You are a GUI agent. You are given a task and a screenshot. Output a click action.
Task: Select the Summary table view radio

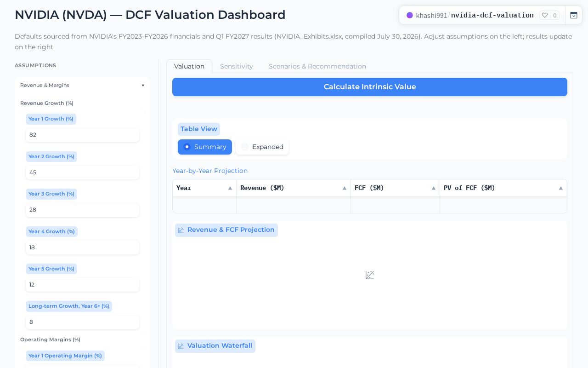205,147
